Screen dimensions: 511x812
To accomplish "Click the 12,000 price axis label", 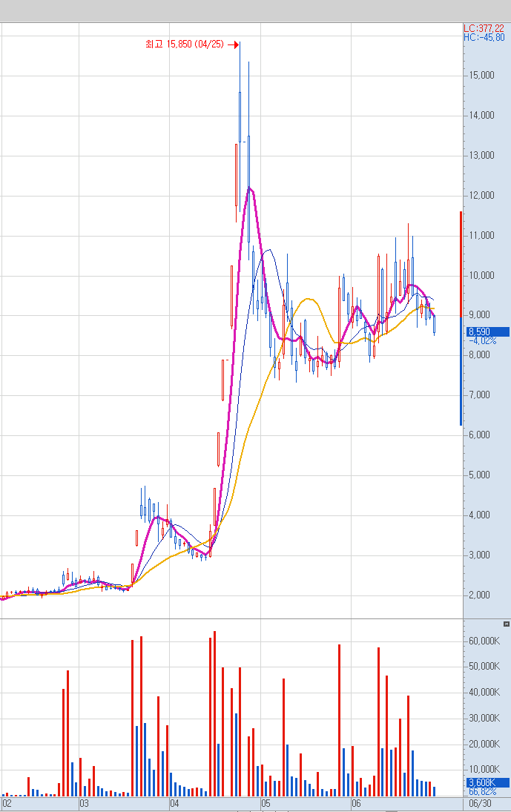I will [x=481, y=195].
